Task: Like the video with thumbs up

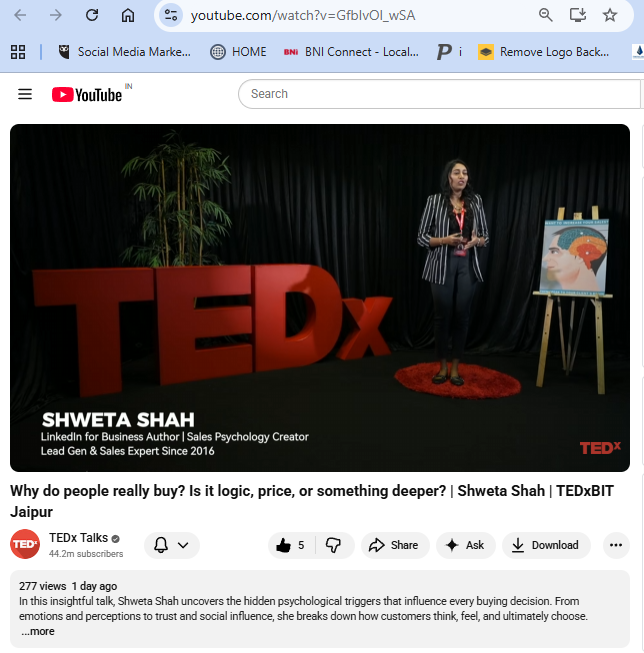Action: [291, 545]
